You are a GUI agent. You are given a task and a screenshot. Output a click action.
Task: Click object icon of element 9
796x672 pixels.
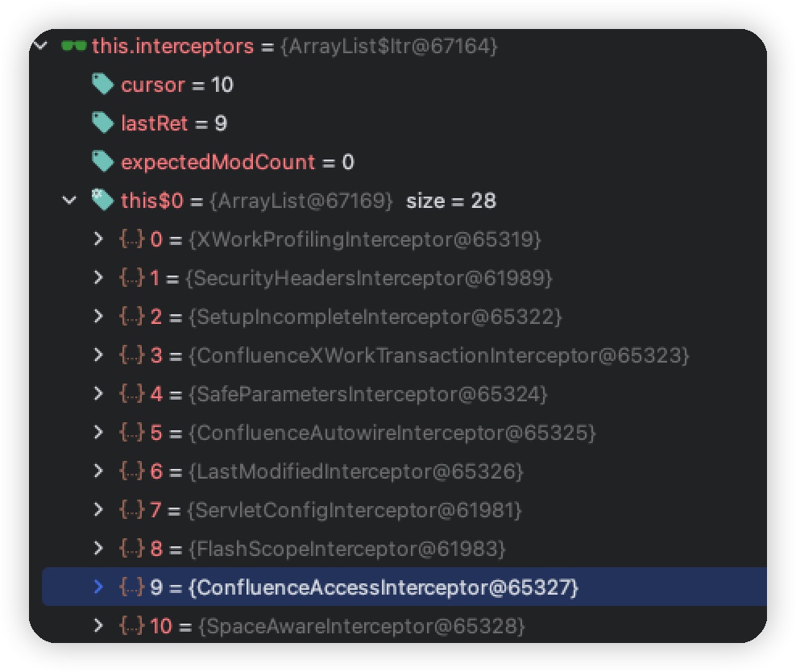[x=132, y=587]
